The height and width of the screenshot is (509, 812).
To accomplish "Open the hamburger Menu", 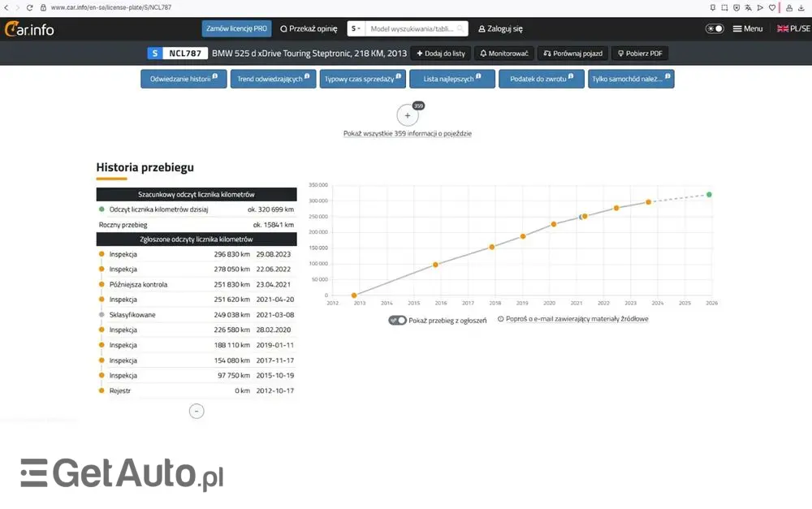I will (x=747, y=28).
